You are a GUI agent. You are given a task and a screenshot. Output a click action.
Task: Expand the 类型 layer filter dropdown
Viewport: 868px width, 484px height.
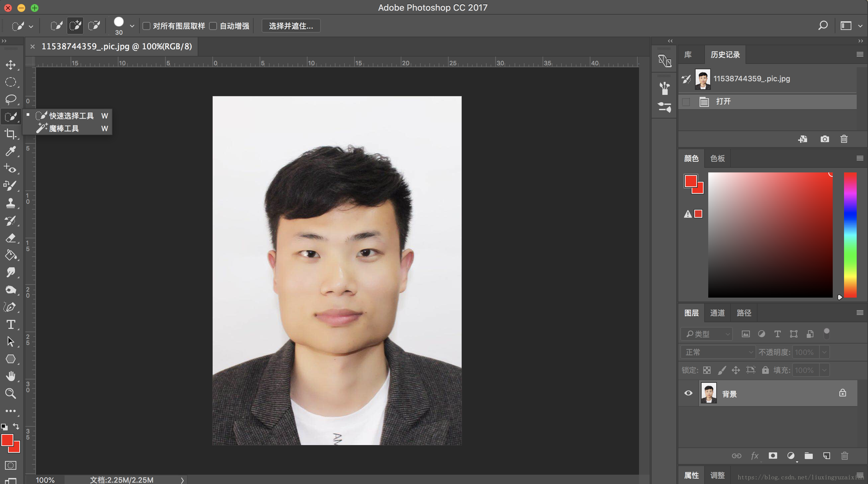707,334
